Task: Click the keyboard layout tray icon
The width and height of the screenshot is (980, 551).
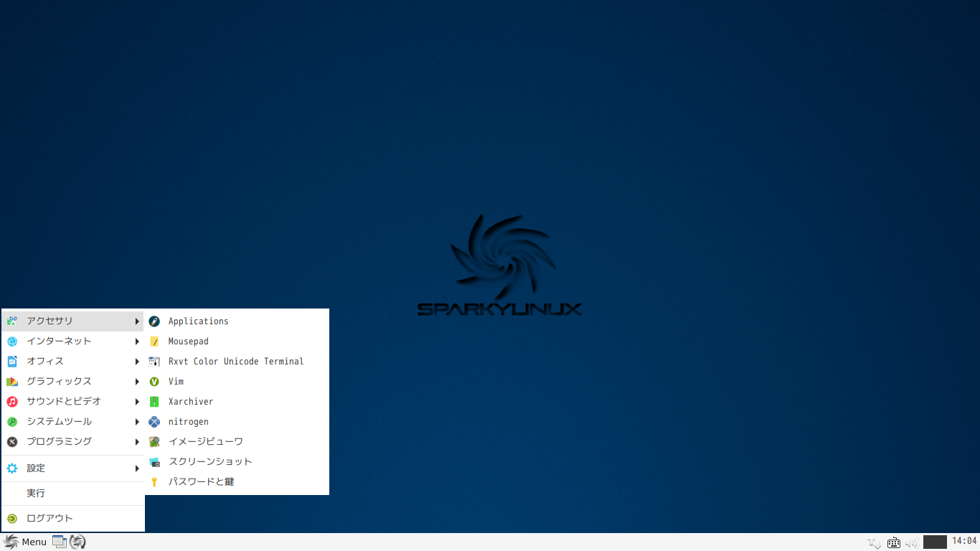Action: click(894, 542)
